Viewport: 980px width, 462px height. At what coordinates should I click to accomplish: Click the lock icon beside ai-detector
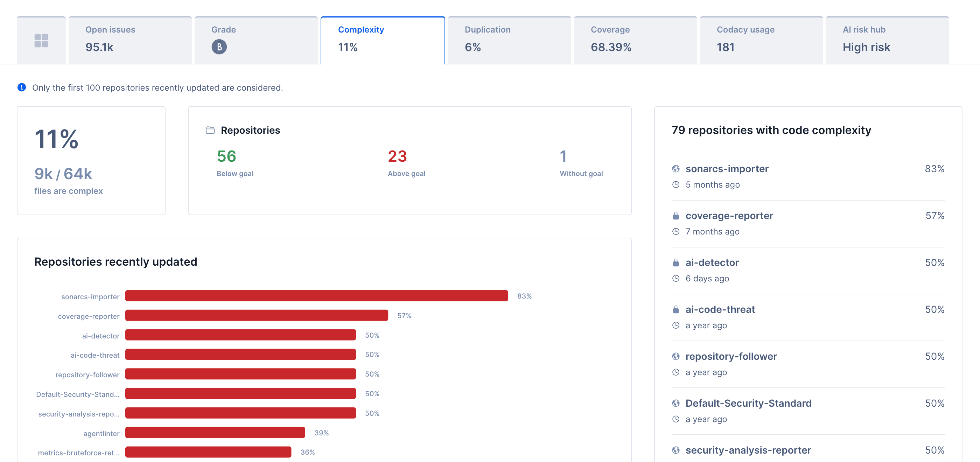coord(675,262)
